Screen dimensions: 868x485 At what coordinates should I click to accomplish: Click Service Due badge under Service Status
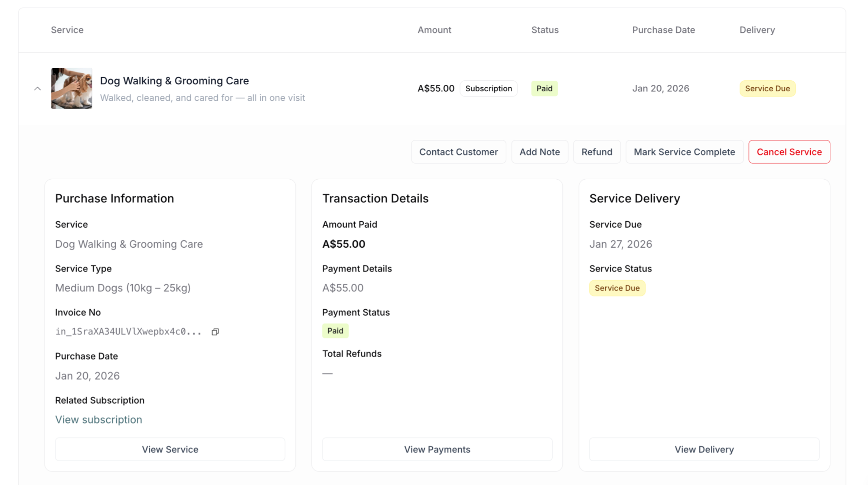(x=617, y=288)
